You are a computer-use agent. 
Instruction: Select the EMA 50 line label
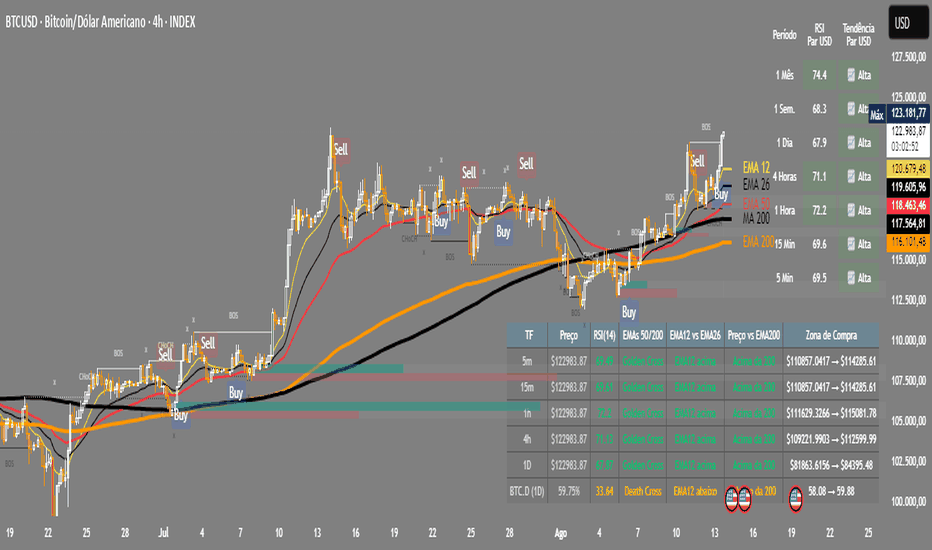756,203
